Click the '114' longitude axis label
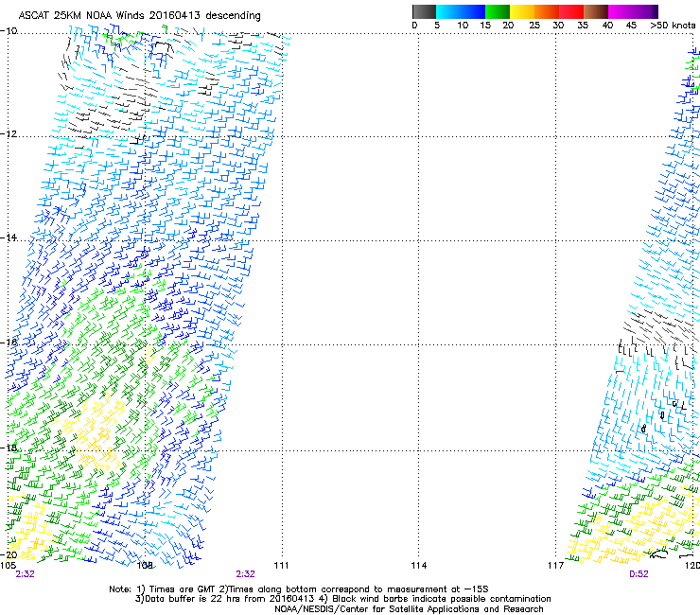Viewport: 700px width, 615px height. (x=419, y=566)
